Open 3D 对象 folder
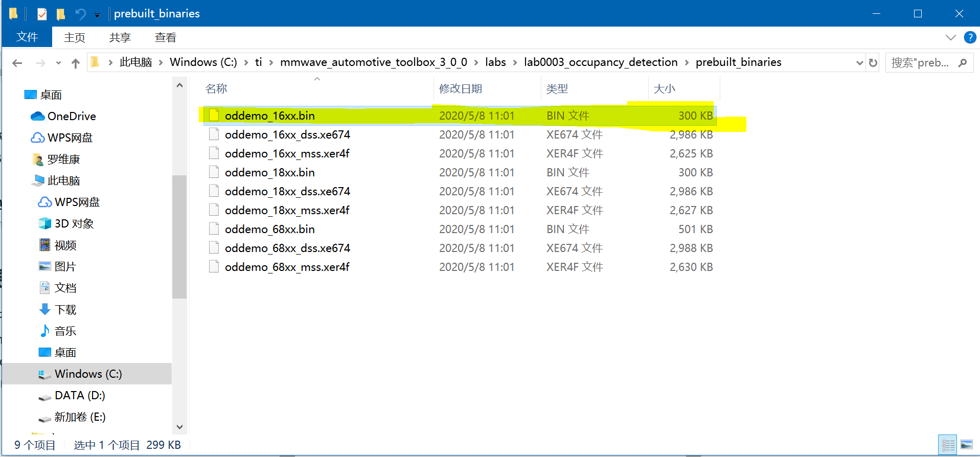The width and height of the screenshot is (980, 457). click(x=66, y=223)
